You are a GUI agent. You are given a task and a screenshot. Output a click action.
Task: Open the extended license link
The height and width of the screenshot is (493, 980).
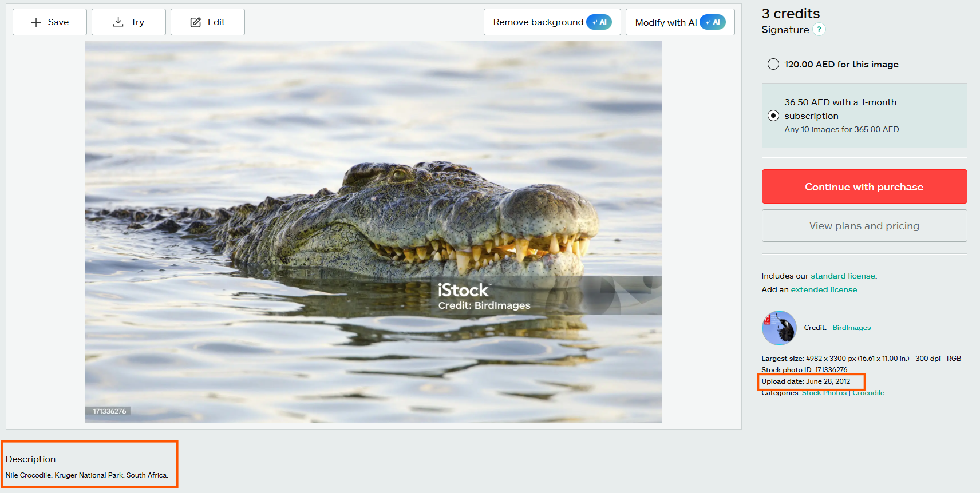coord(824,289)
